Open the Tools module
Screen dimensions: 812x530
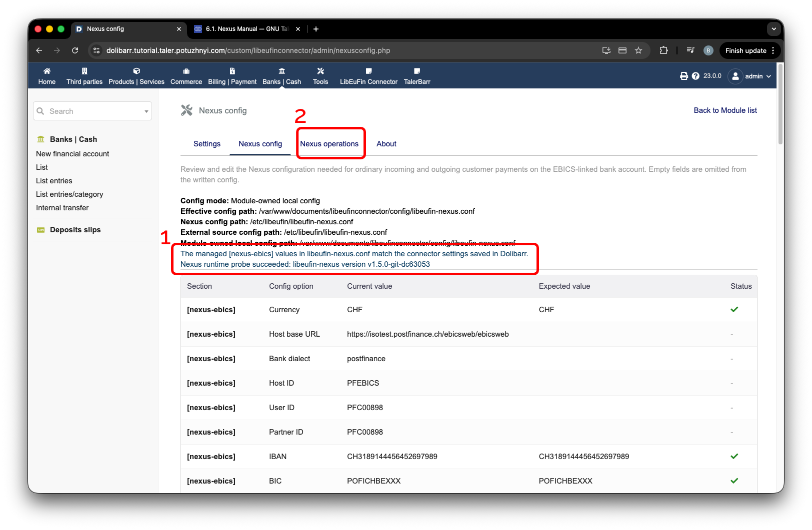[320, 76]
